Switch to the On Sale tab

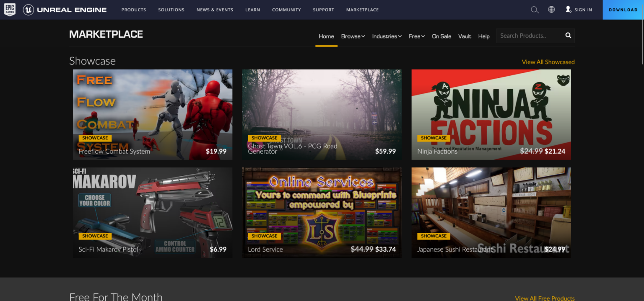(x=441, y=36)
